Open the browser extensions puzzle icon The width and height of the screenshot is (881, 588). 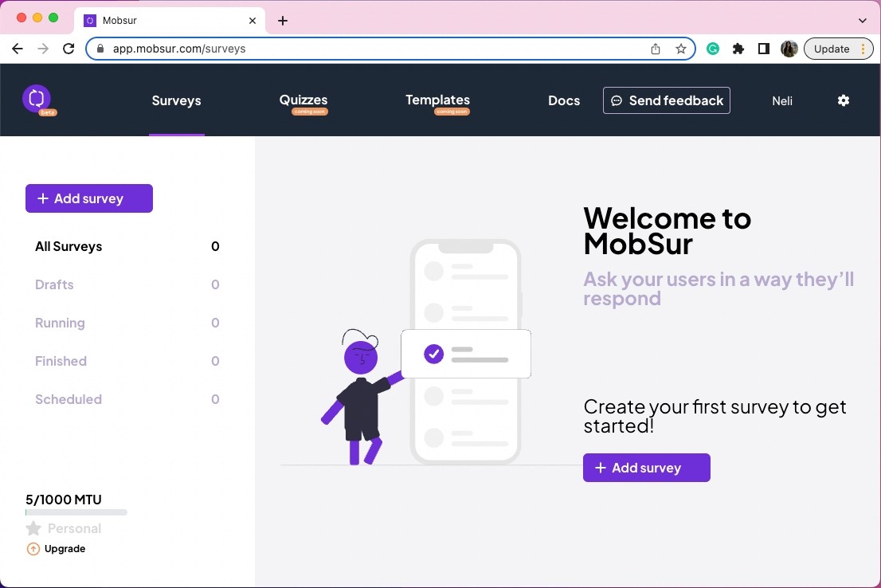(738, 49)
